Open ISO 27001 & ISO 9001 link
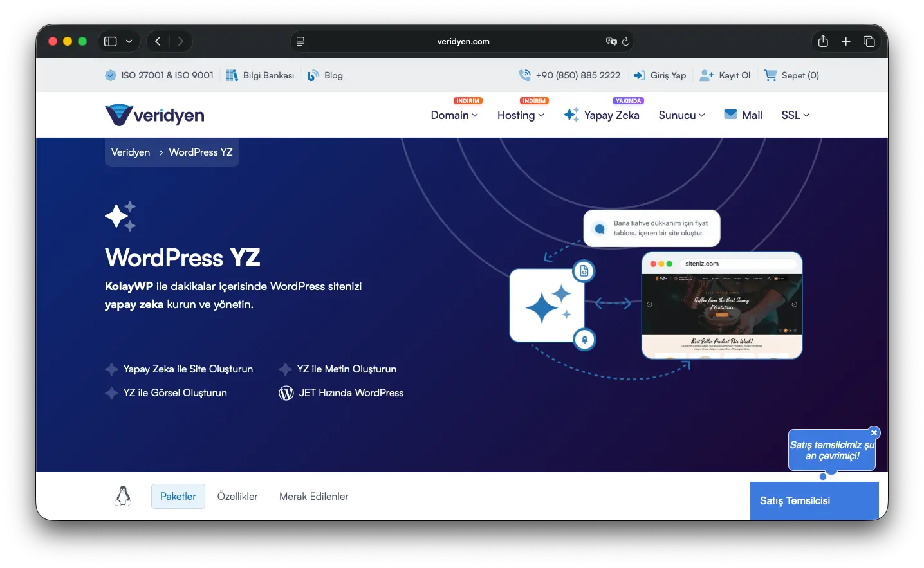 pos(167,75)
